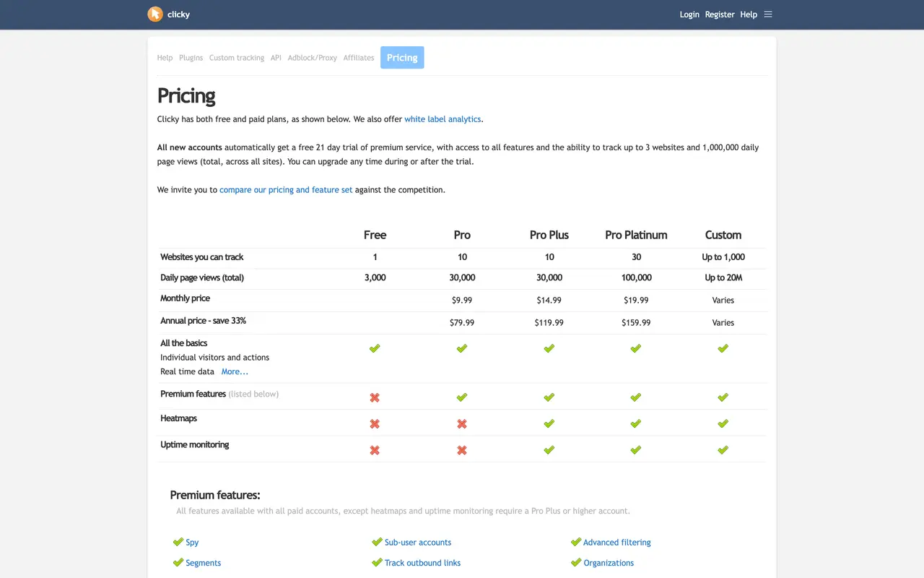Click the $14.99 monthly price cell
The height and width of the screenshot is (578, 924).
549,300
